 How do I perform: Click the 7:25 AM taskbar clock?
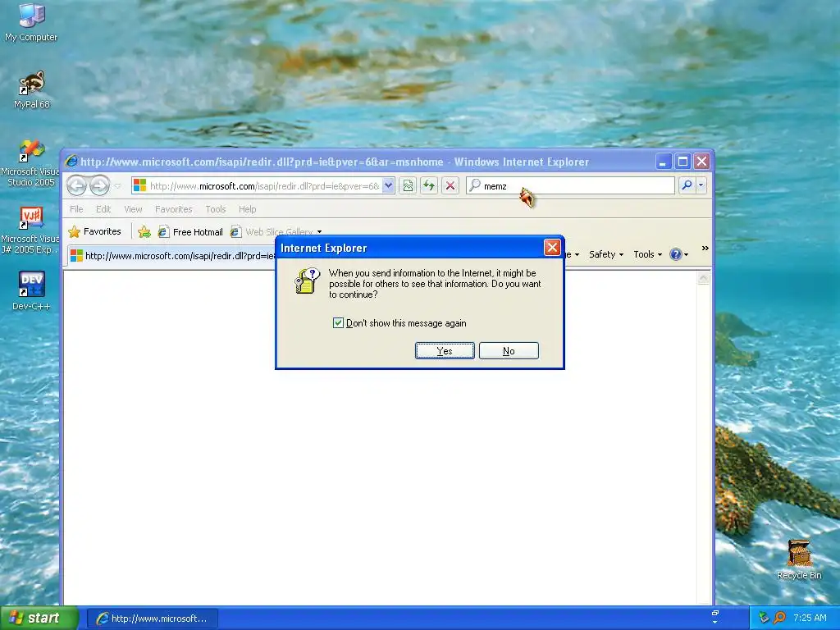click(x=810, y=618)
